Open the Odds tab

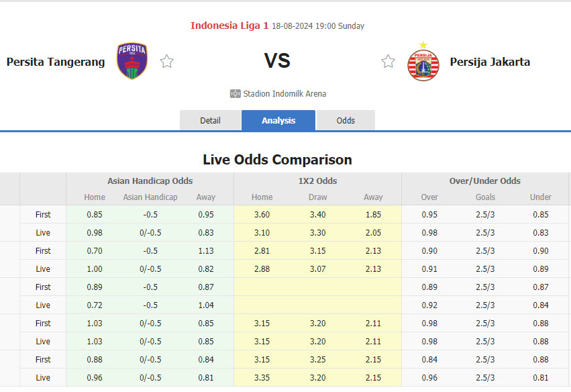pyautogui.click(x=346, y=120)
